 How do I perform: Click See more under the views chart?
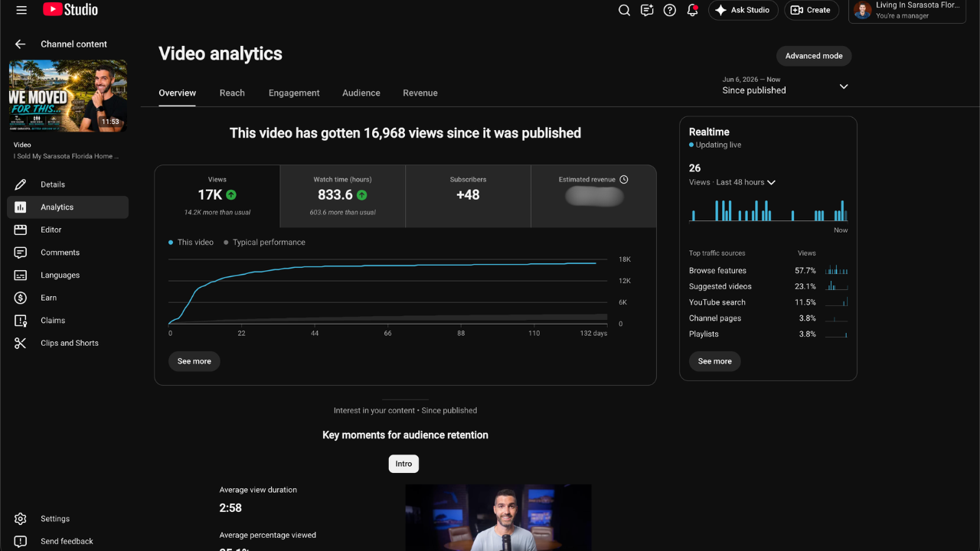pos(194,361)
